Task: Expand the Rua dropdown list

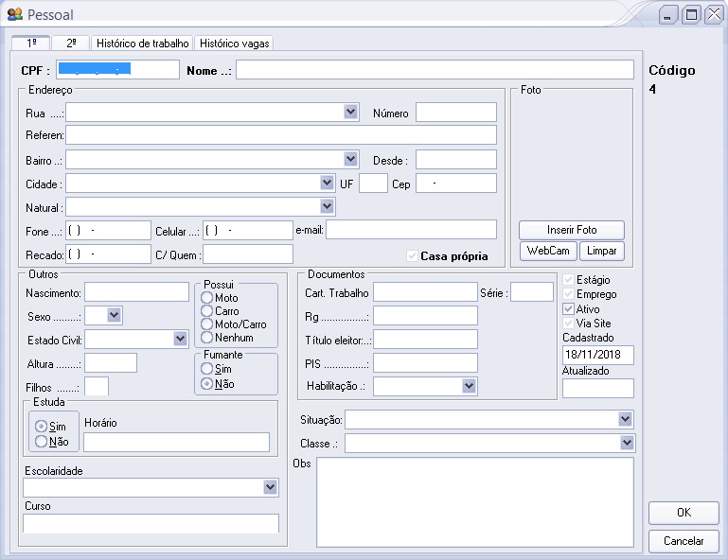Action: [350, 113]
